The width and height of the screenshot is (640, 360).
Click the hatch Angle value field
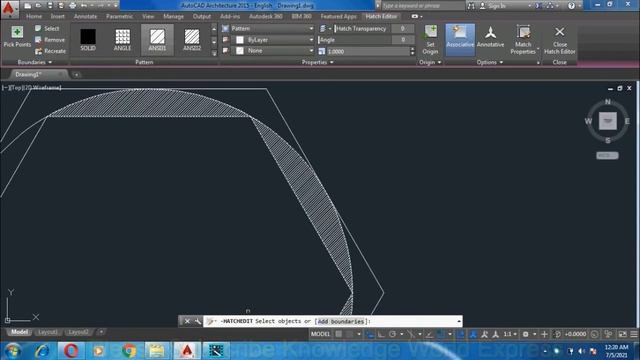[x=402, y=40]
